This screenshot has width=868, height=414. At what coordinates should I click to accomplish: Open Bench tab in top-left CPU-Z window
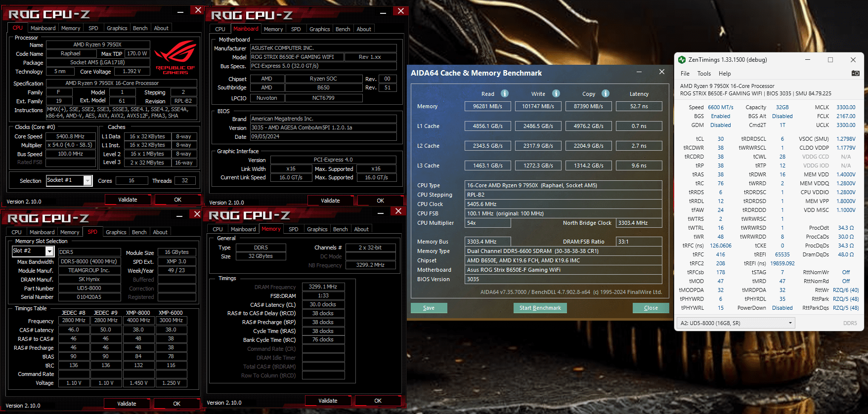pos(140,28)
